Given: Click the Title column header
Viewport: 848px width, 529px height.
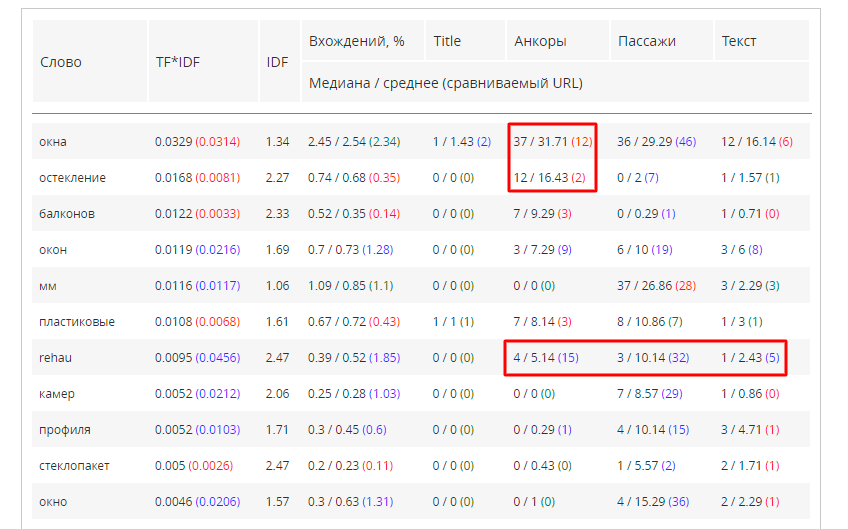Looking at the screenshot, I should click(x=466, y=41).
